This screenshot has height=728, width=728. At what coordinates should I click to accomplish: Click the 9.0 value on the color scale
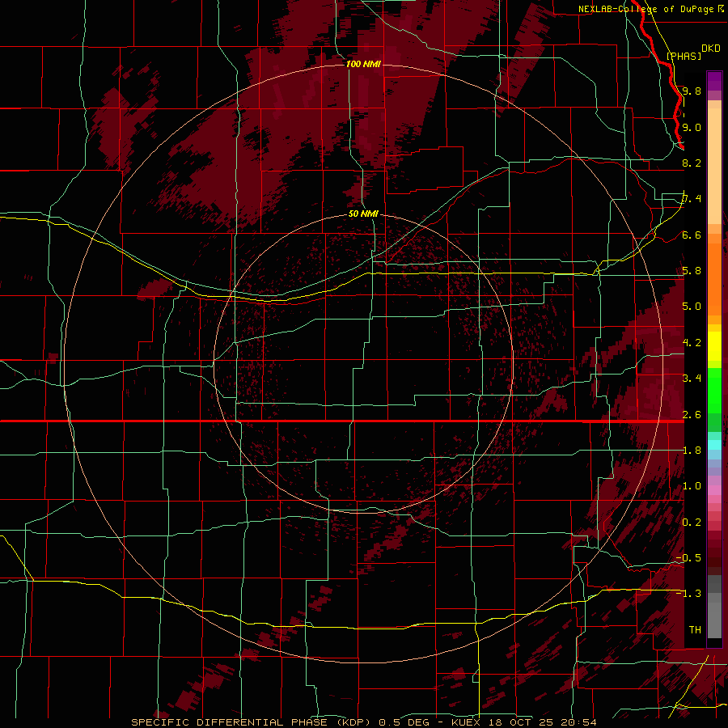click(692, 127)
